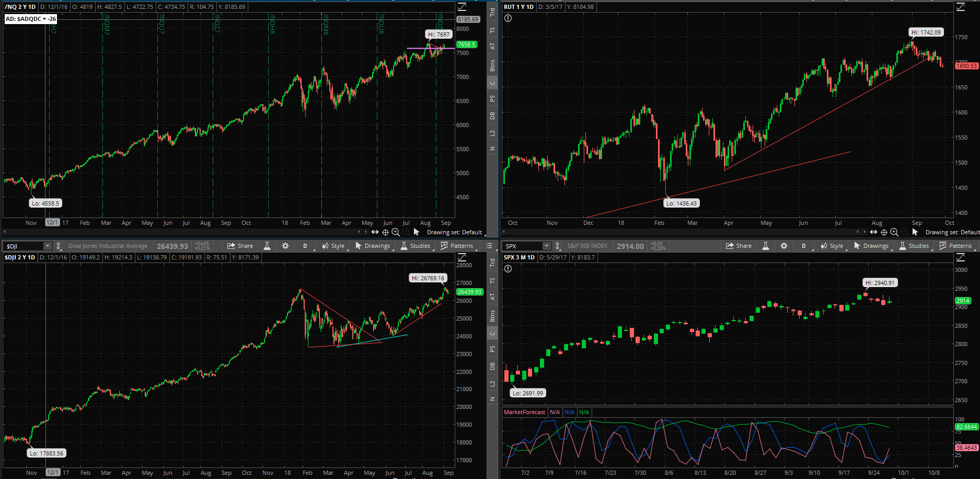Expand the SPX symbol dropdown arrow

[x=547, y=246]
